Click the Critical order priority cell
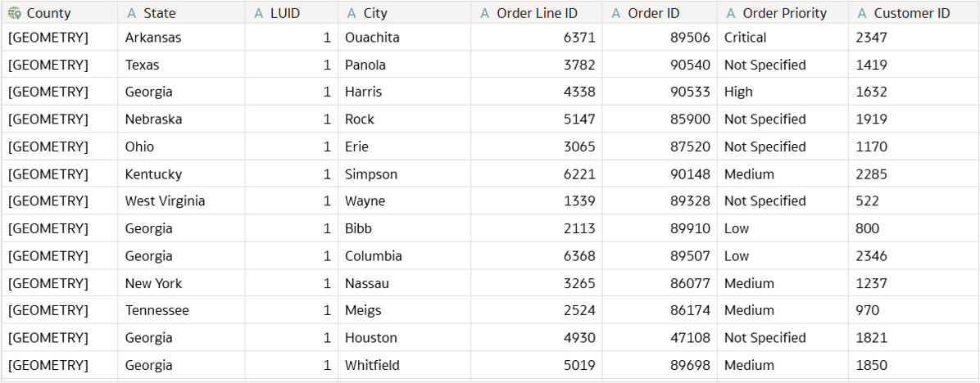980x383 pixels. coord(745,38)
